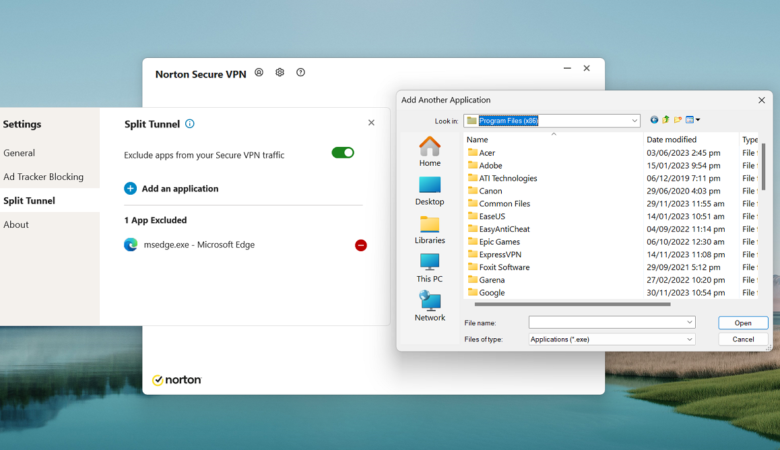
Task: Click the Open button in dialog
Action: [743, 323]
